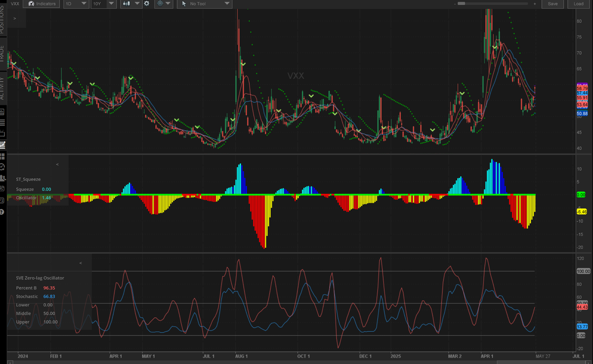593x364 pixels.
Task: Click the help question mark icon
Action: click(x=2, y=212)
